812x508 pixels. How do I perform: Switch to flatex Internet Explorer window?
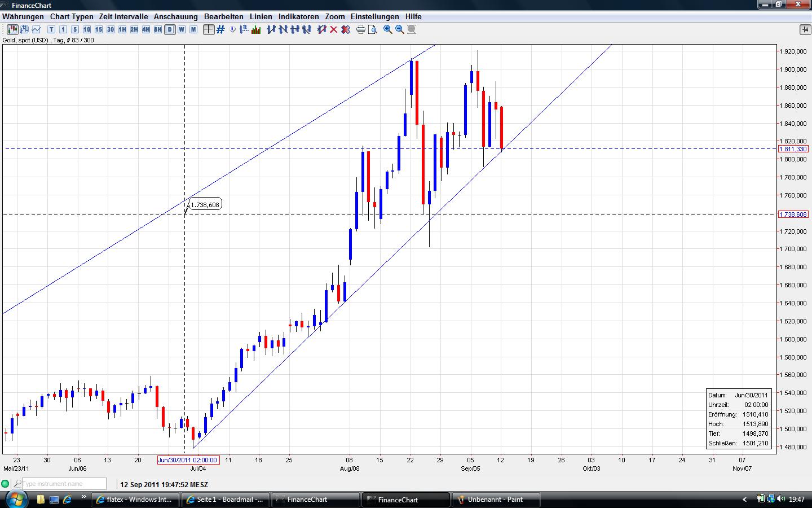click(x=136, y=500)
